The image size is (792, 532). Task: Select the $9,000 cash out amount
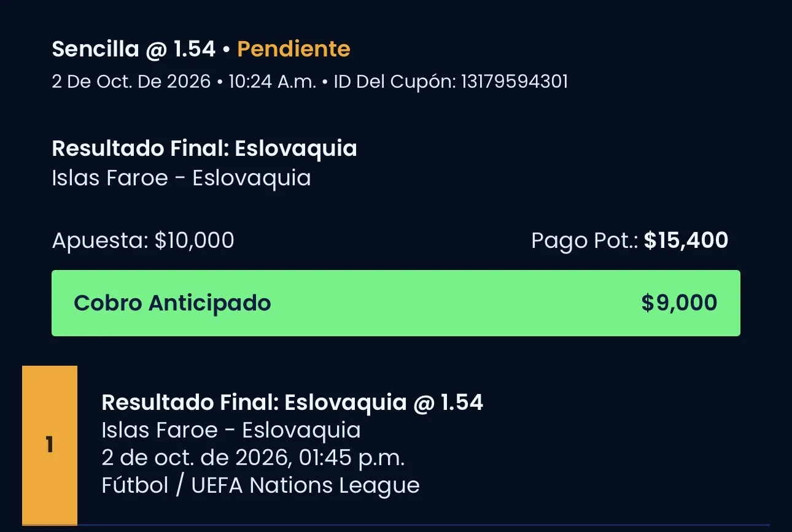point(679,303)
